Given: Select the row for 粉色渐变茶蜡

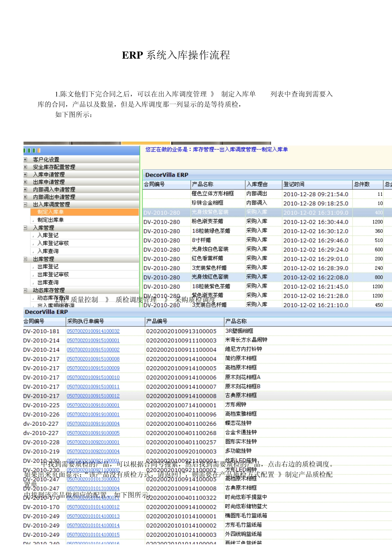Looking at the screenshot, I should (267, 222).
